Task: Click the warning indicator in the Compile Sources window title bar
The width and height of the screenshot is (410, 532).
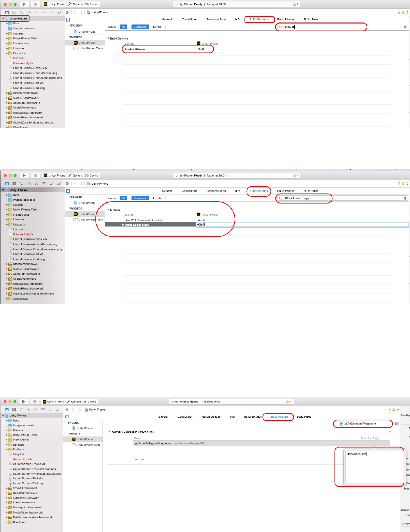Action: pyautogui.click(x=288, y=402)
